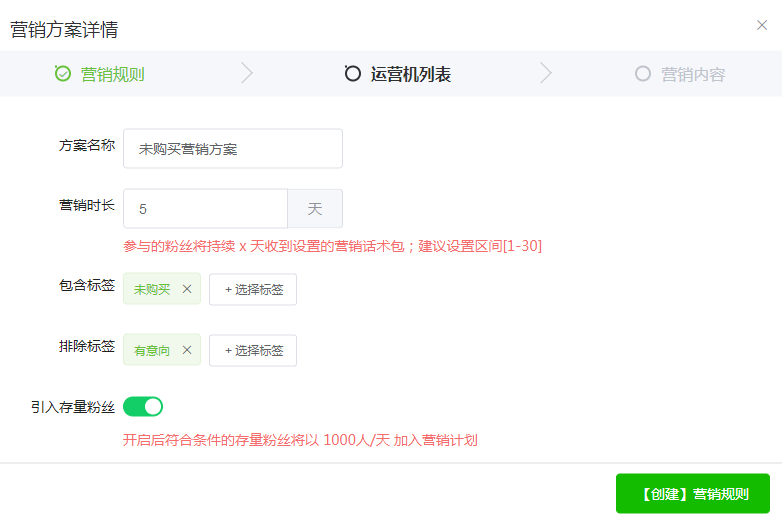Click arrow between 营销规则 and 运营机列表
Viewport: 782px width, 520px height.
247,74
